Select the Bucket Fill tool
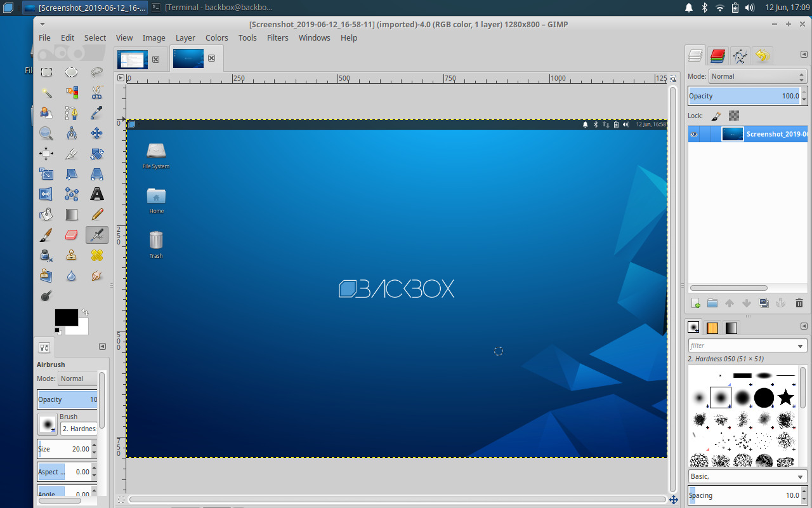 [46, 215]
